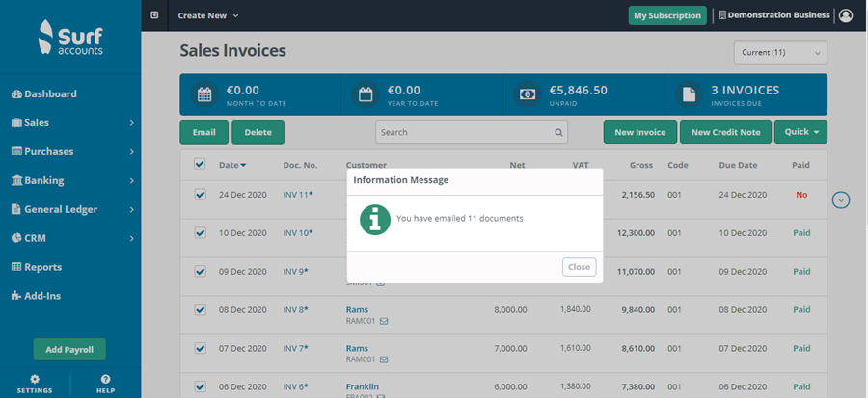The height and width of the screenshot is (398, 868).
Task: Toggle the select-all checkbox in table header
Action: tap(201, 165)
